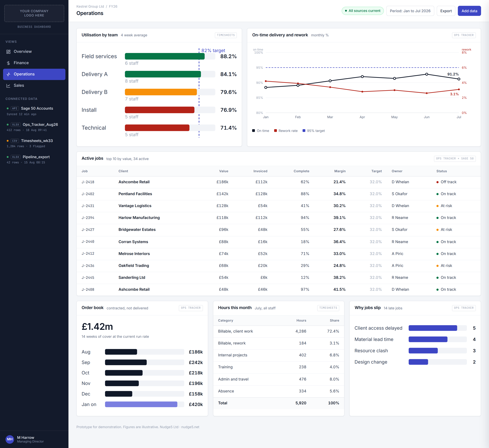Viewport: 489px width, 448px height.
Task: Click Melrose Interiors client name
Action: (134, 254)
